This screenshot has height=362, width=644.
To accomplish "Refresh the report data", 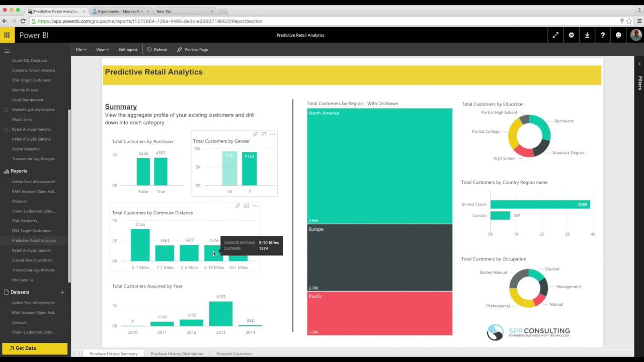I will 157,50.
